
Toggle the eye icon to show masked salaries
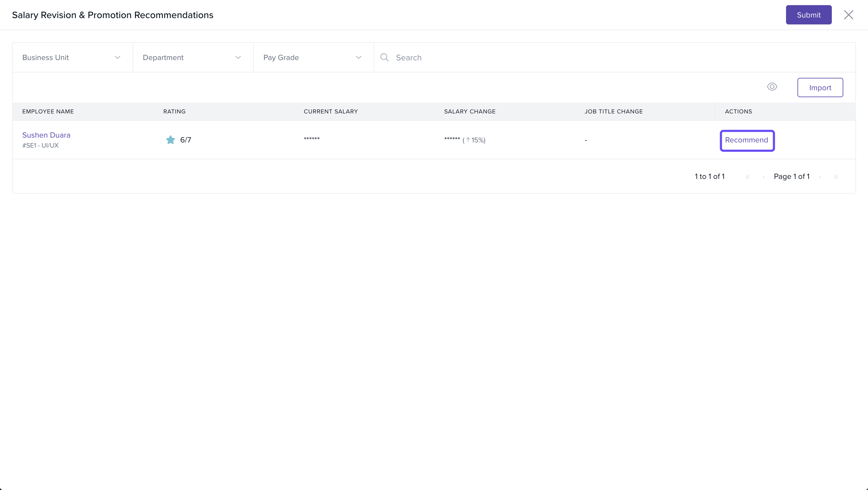tap(772, 87)
